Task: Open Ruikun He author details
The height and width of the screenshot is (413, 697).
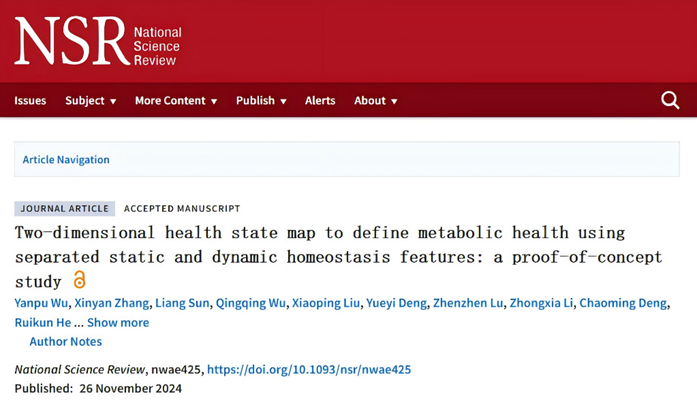Action: point(42,322)
